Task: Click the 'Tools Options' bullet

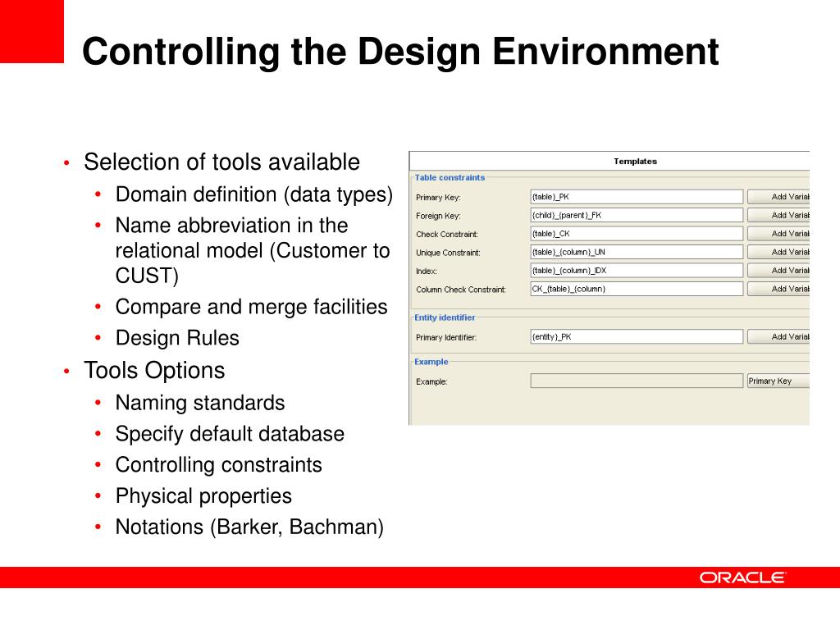Action: click(x=154, y=371)
